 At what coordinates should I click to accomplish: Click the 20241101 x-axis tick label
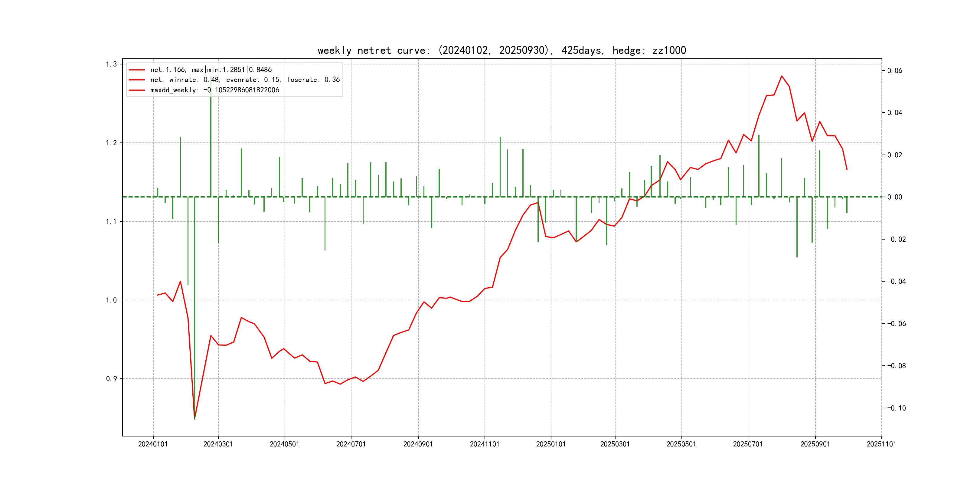484,444
